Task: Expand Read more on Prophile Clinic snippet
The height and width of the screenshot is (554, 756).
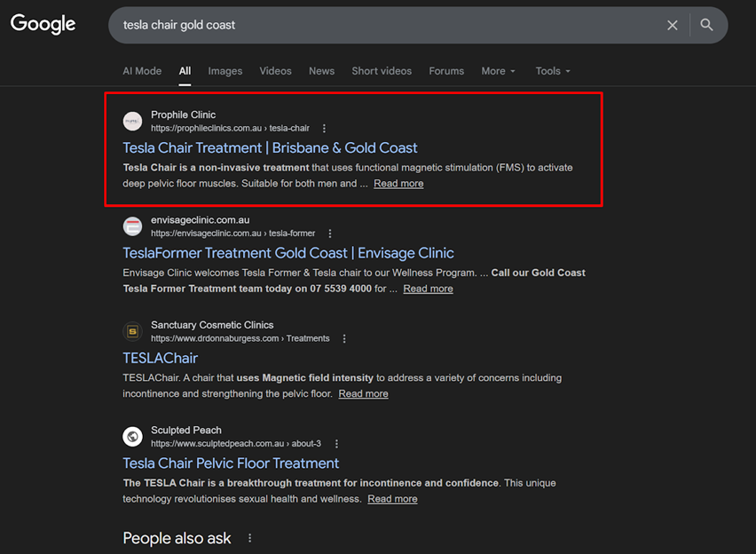Action: point(398,184)
